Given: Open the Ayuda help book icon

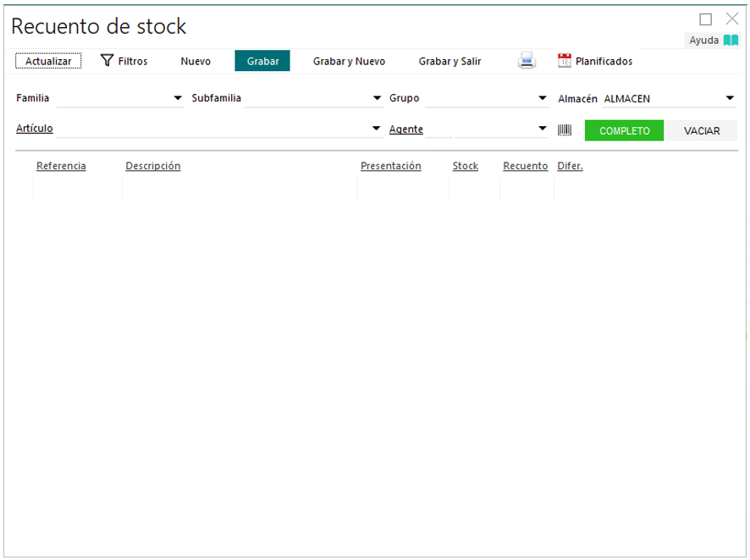Looking at the screenshot, I should pyautogui.click(x=731, y=40).
